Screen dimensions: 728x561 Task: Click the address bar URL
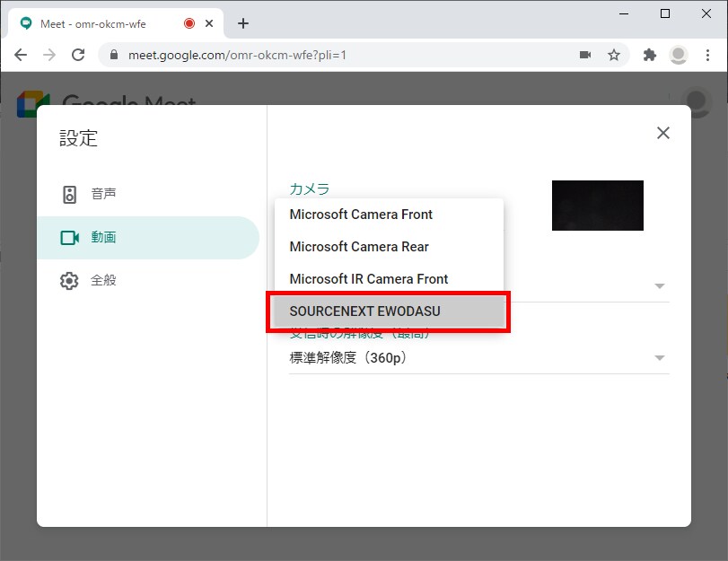[237, 55]
